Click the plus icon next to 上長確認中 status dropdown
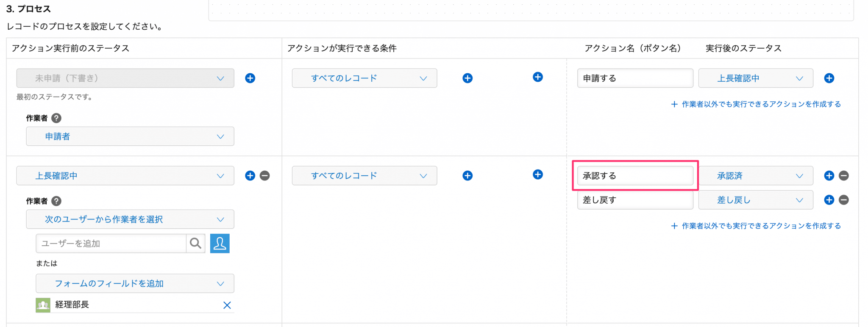This screenshot has height=327, width=868. click(250, 175)
